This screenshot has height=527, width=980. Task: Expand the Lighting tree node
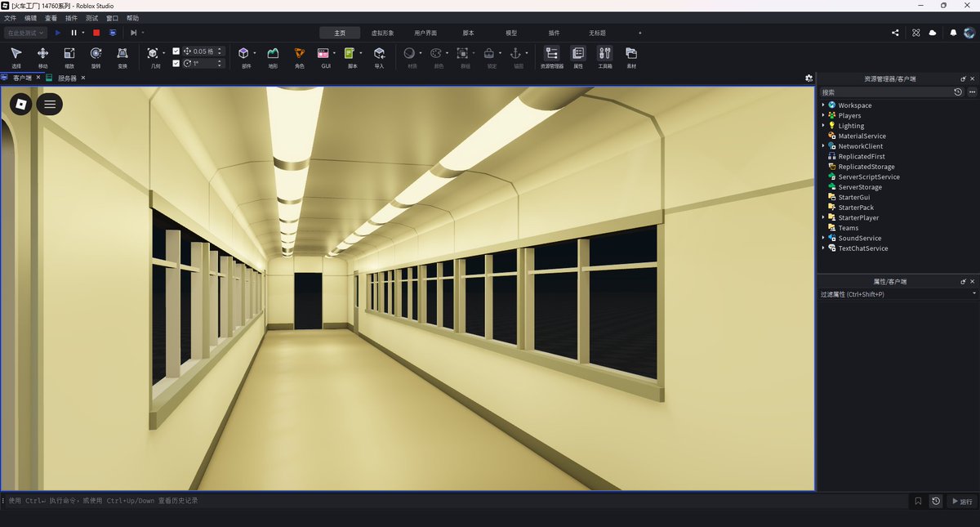point(823,126)
